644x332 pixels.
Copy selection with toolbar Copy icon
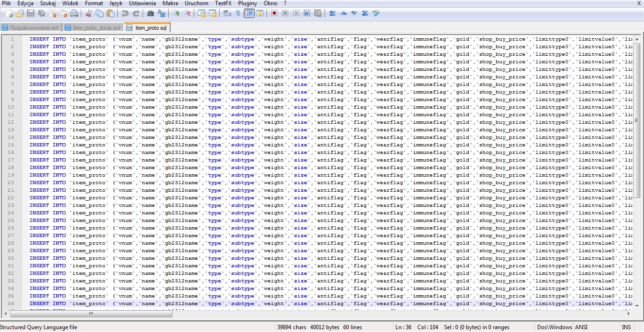click(x=100, y=13)
